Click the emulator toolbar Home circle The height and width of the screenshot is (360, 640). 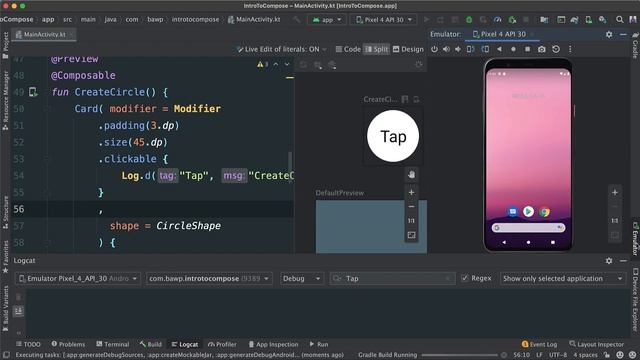tap(513, 49)
